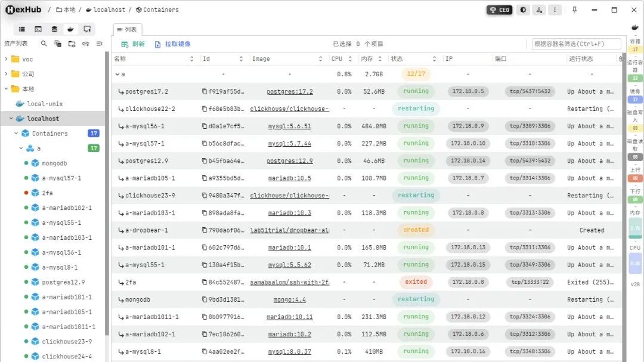Click the 本地 breadcrumb
Viewport: 644px width, 362px height.
click(x=66, y=10)
